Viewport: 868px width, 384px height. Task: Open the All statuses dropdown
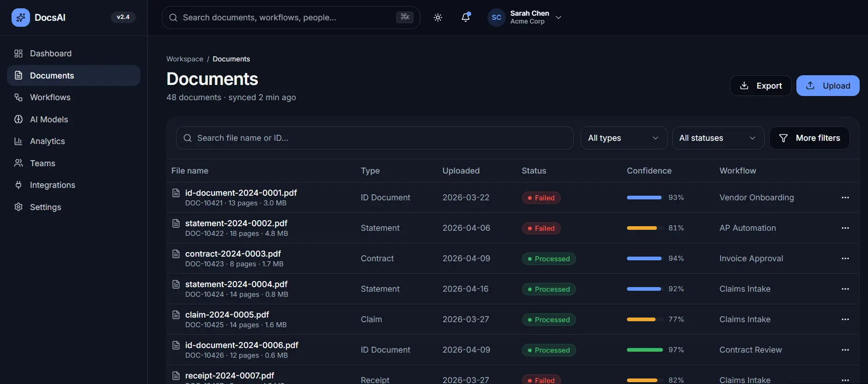(718, 138)
